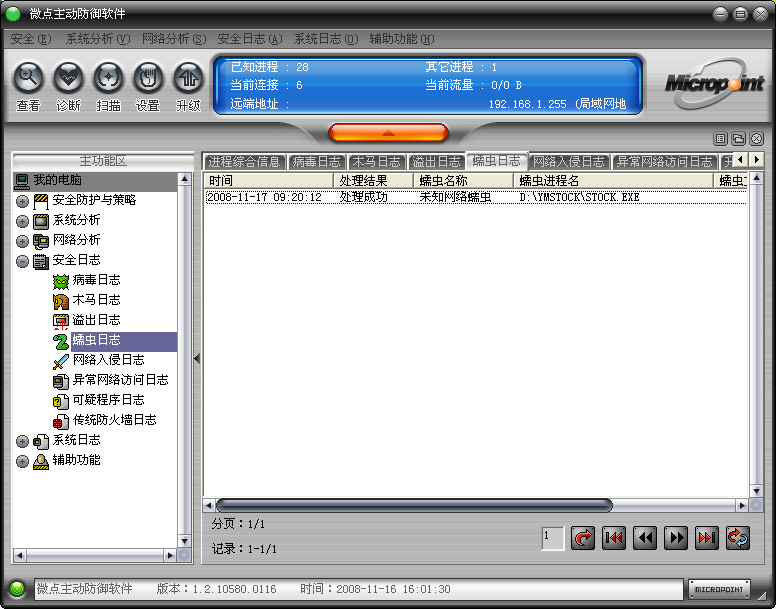Viewport: 776px width, 609px height.
Task: Click the 辅助功能 tree icon
Action: (x=41, y=461)
